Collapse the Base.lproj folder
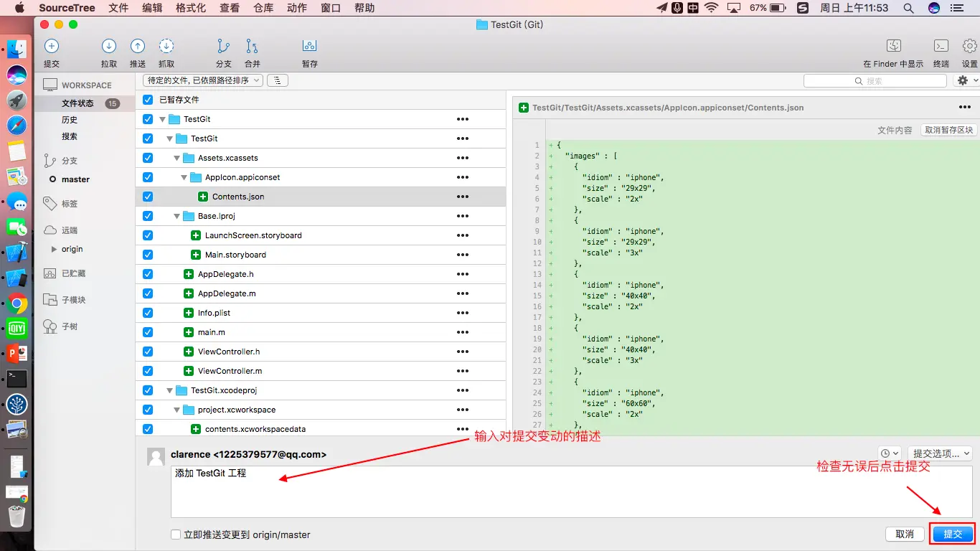This screenshot has width=980, height=551. pyautogui.click(x=177, y=217)
